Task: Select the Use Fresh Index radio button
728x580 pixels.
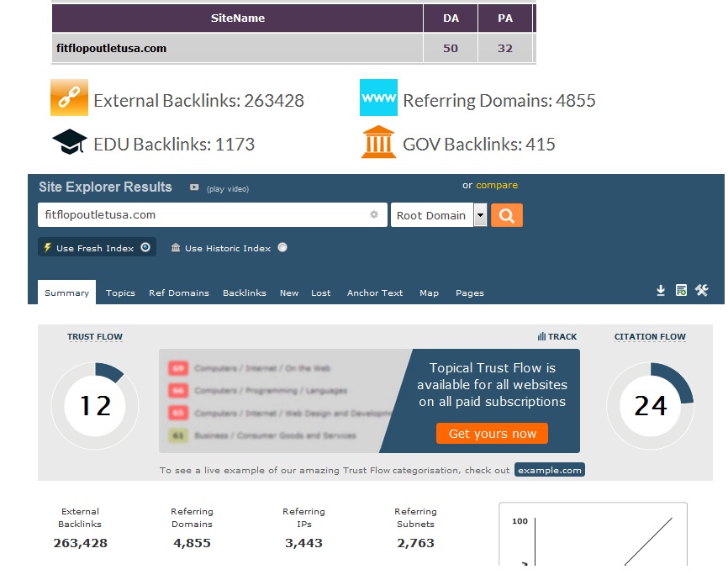Action: coord(145,247)
